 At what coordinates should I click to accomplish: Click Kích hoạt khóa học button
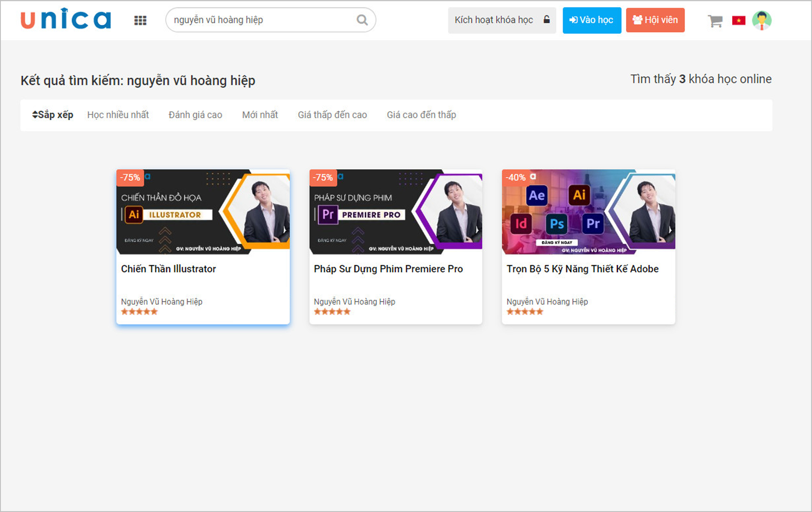(x=502, y=20)
